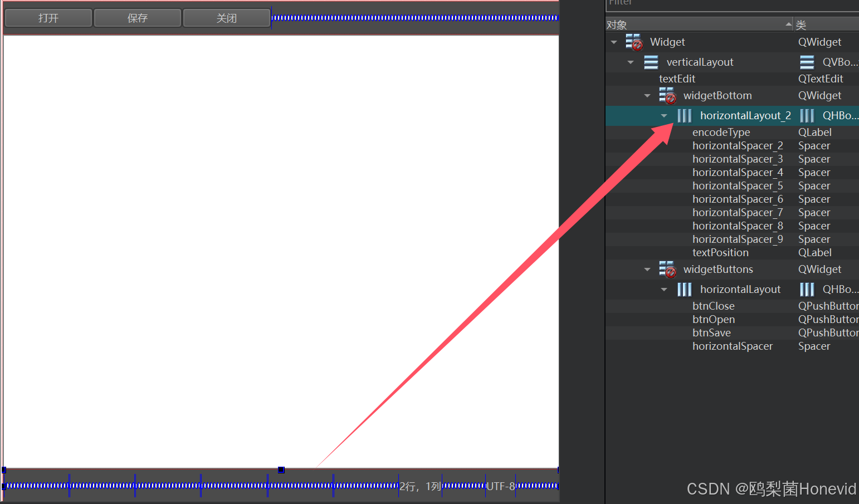This screenshot has width=859, height=504.
Task: Collapse the horizontalLayout_2 tree node
Action: (x=664, y=116)
